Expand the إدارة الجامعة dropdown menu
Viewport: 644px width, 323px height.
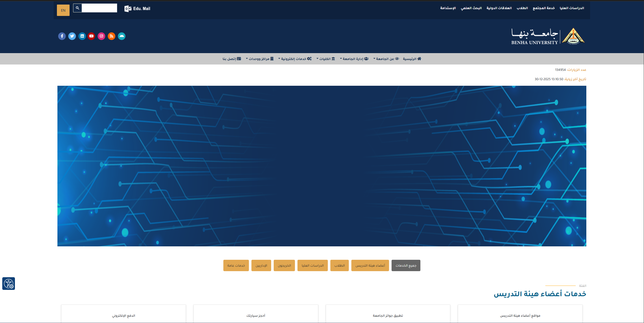(x=354, y=59)
